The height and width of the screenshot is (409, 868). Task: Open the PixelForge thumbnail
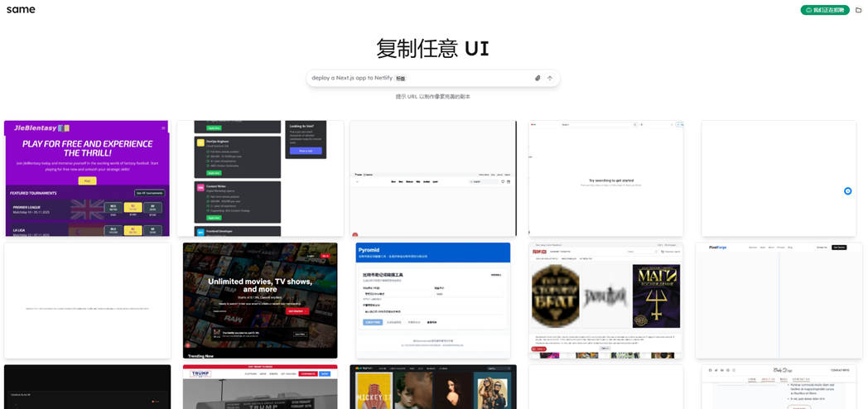pyautogui.click(x=779, y=301)
